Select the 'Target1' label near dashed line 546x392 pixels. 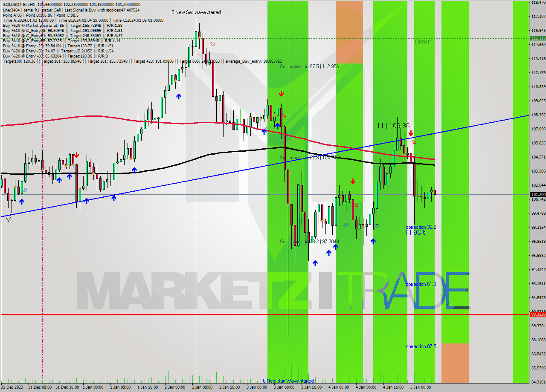(x=423, y=42)
